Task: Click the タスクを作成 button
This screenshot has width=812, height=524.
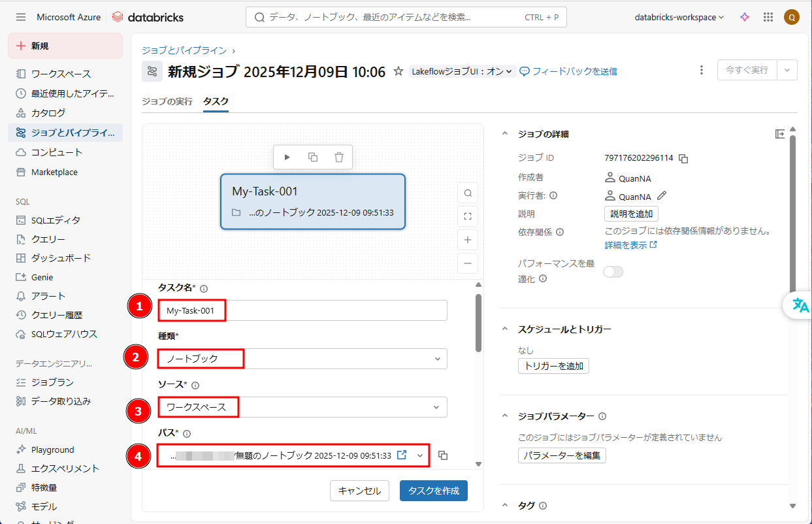Action: pyautogui.click(x=433, y=491)
